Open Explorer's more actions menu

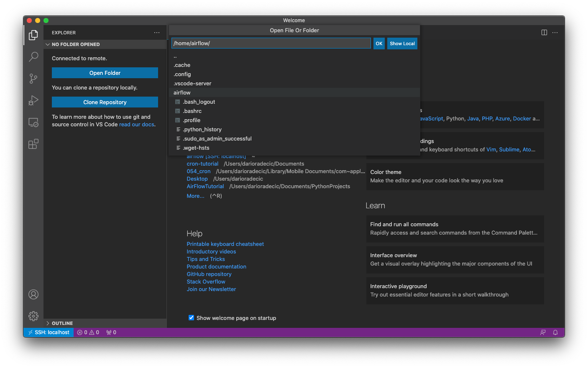pyautogui.click(x=157, y=33)
